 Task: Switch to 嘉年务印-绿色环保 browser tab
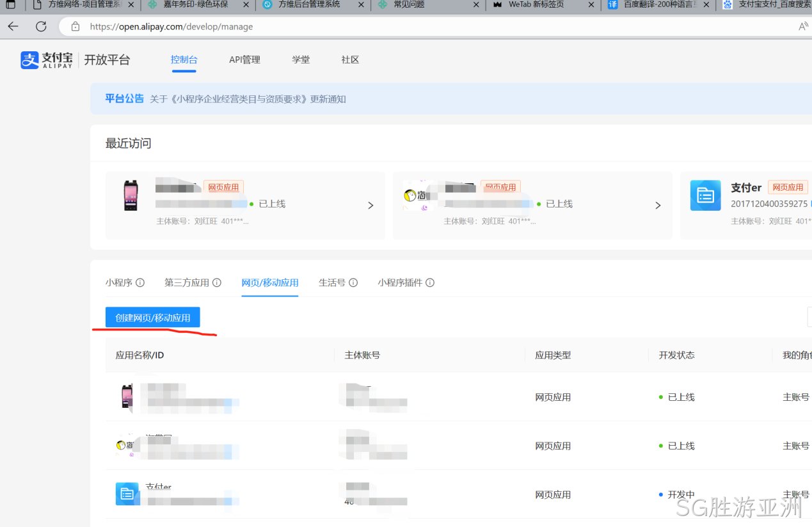[197, 4]
